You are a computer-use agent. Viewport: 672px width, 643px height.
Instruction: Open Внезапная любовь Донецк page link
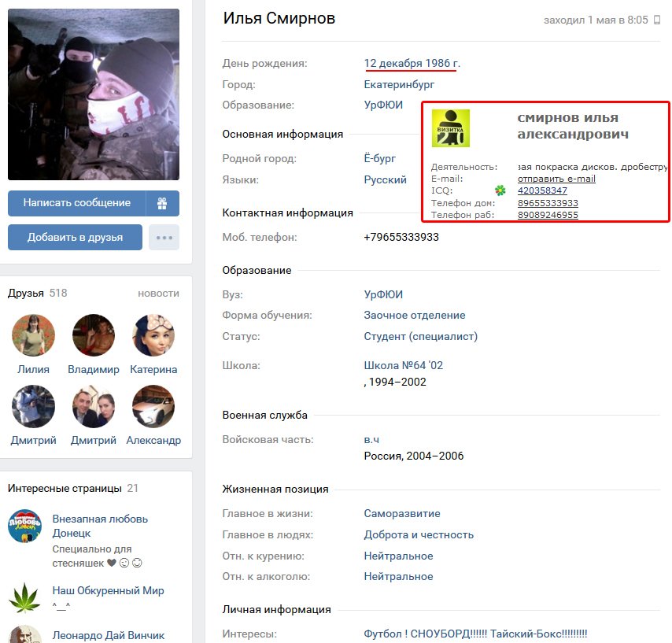[100, 526]
